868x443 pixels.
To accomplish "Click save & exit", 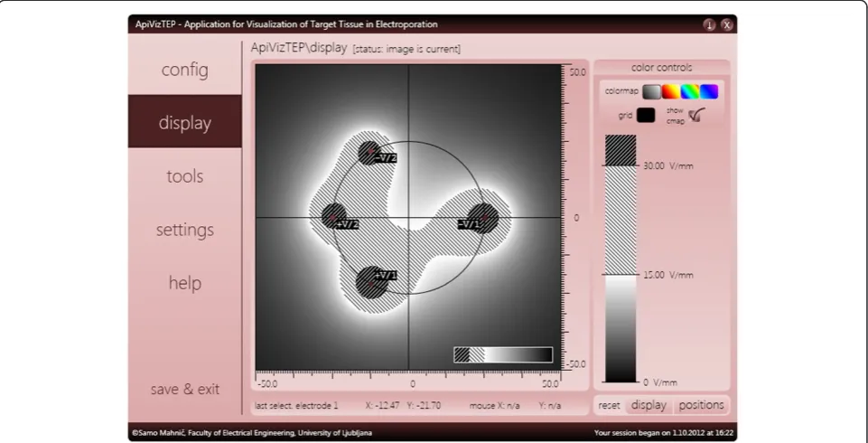I will [185, 389].
